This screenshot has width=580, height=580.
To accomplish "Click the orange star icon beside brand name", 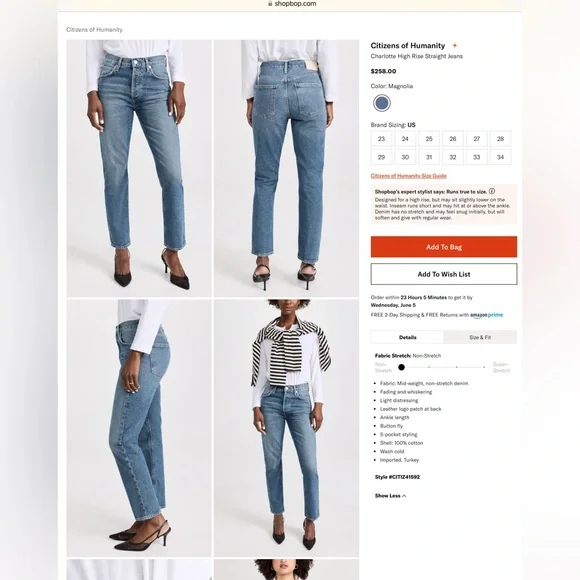I will (x=455, y=45).
